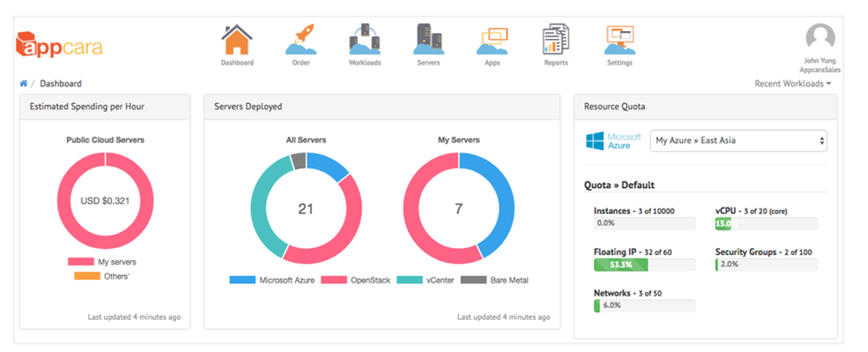Open the Reports document icon
The width and height of the screenshot is (868, 352).
[x=556, y=40]
